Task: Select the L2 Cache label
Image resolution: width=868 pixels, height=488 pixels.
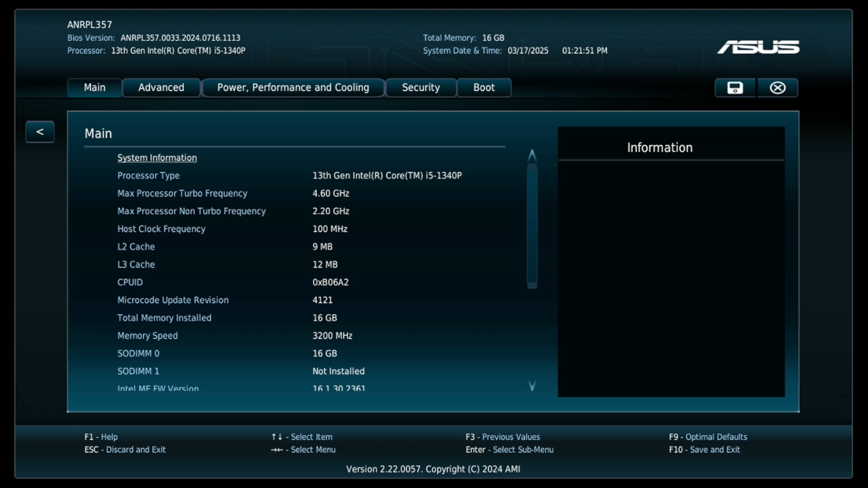Action: (136, 247)
